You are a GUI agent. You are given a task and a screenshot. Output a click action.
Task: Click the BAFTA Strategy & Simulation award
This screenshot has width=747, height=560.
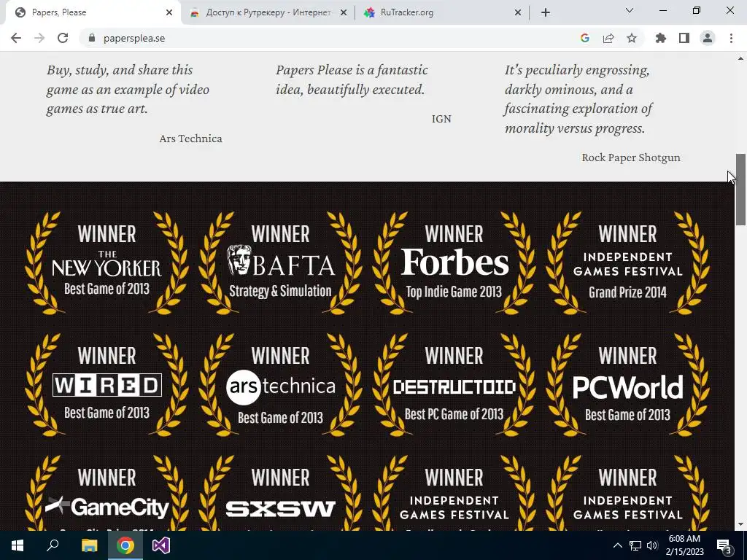(x=281, y=262)
